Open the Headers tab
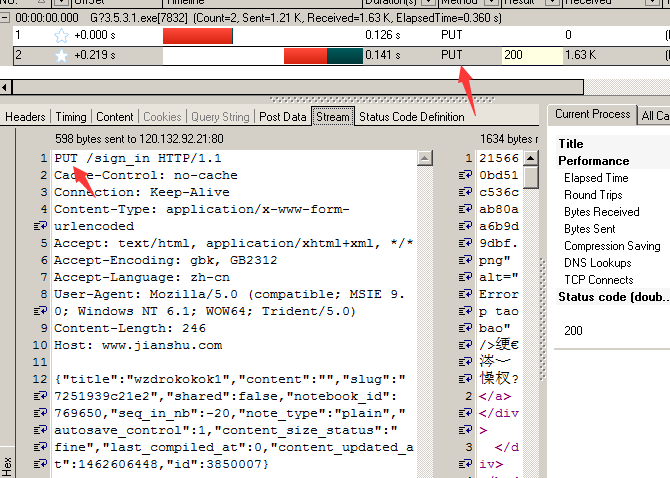Image resolution: width=670 pixels, height=478 pixels. pos(26,117)
